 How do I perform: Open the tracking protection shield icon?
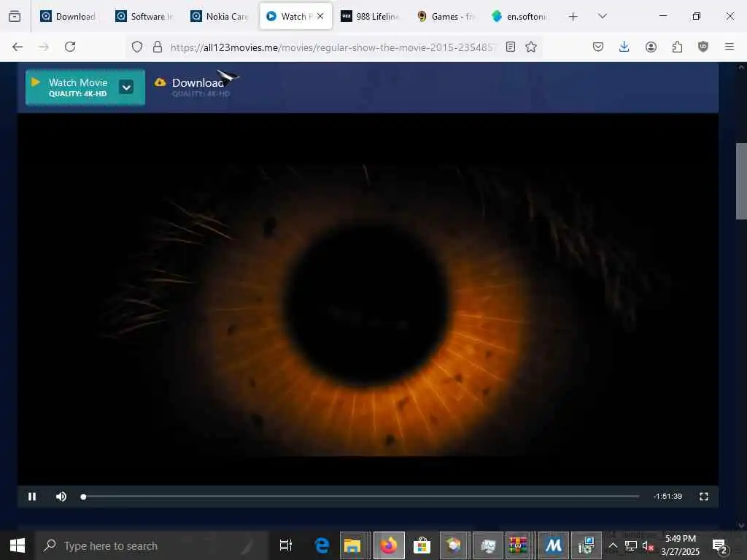pos(137,47)
